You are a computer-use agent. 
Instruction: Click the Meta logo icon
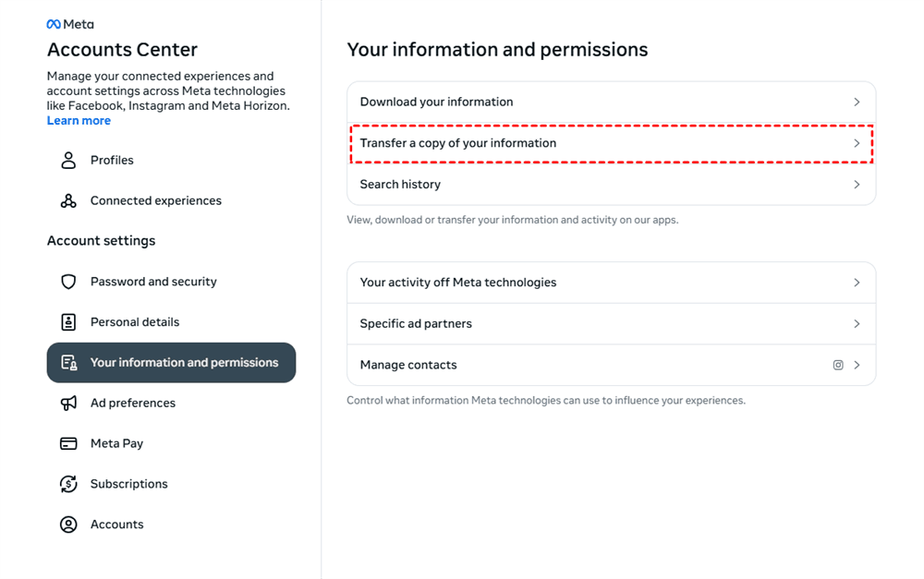tap(55, 25)
